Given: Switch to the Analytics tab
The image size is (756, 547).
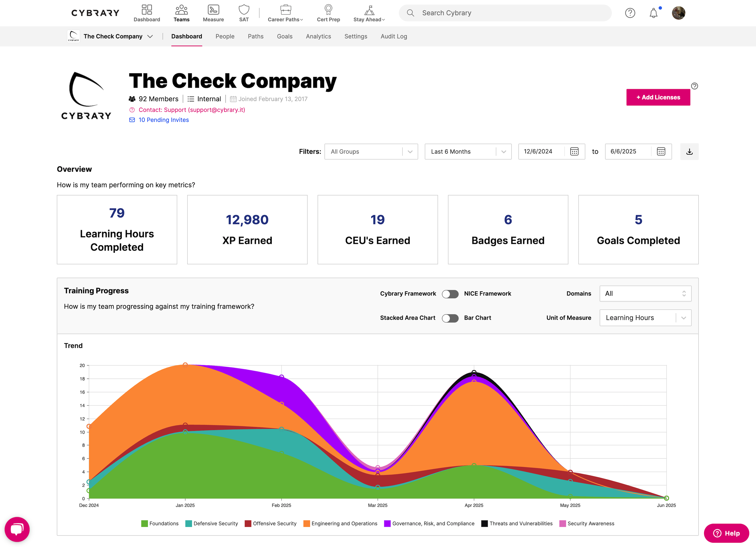Looking at the screenshot, I should point(318,36).
